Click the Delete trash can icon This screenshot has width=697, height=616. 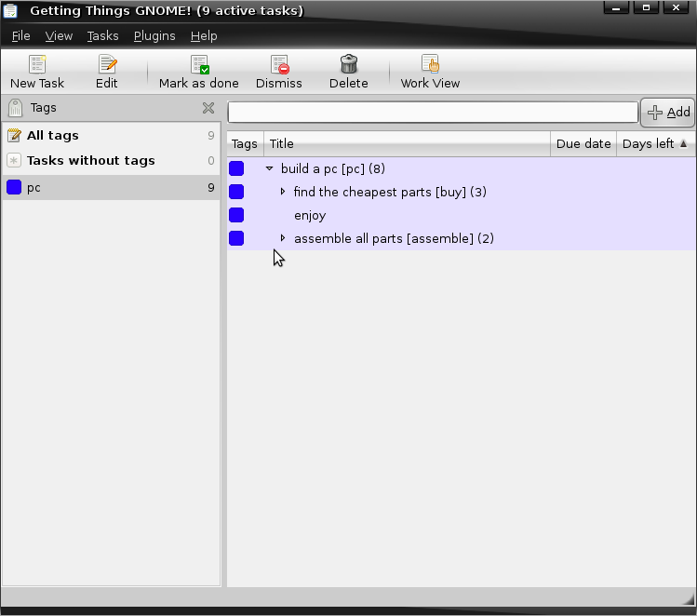(349, 64)
